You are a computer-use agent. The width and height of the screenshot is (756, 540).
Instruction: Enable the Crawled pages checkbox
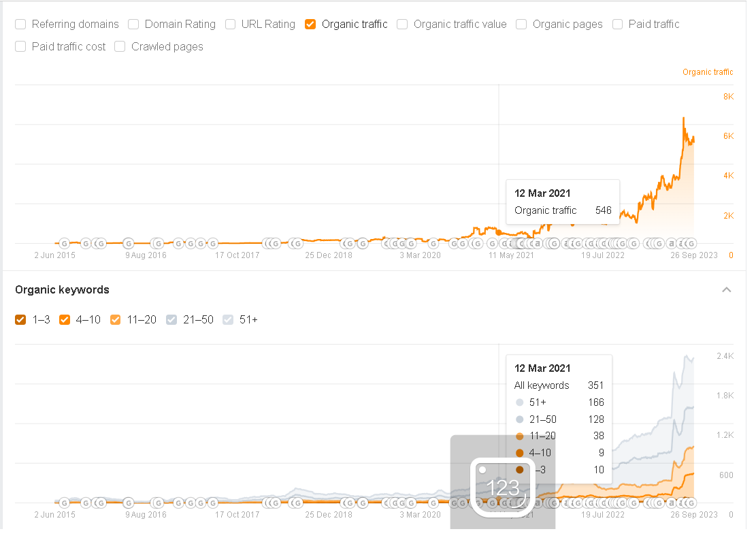click(x=120, y=47)
